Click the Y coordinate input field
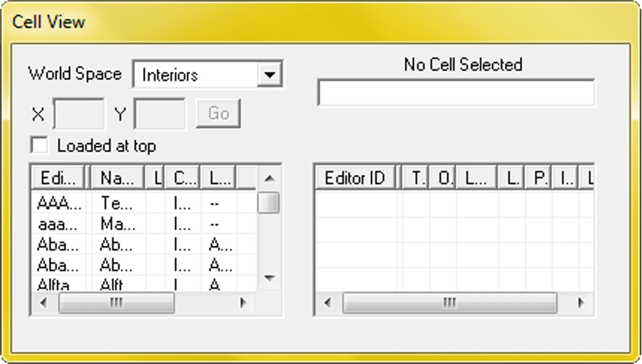The image size is (642, 364). click(159, 113)
